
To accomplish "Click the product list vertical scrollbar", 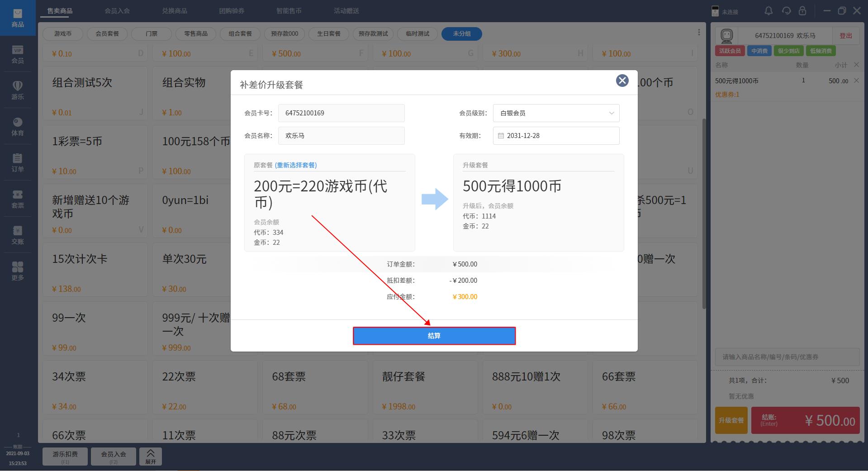I will [x=704, y=214].
